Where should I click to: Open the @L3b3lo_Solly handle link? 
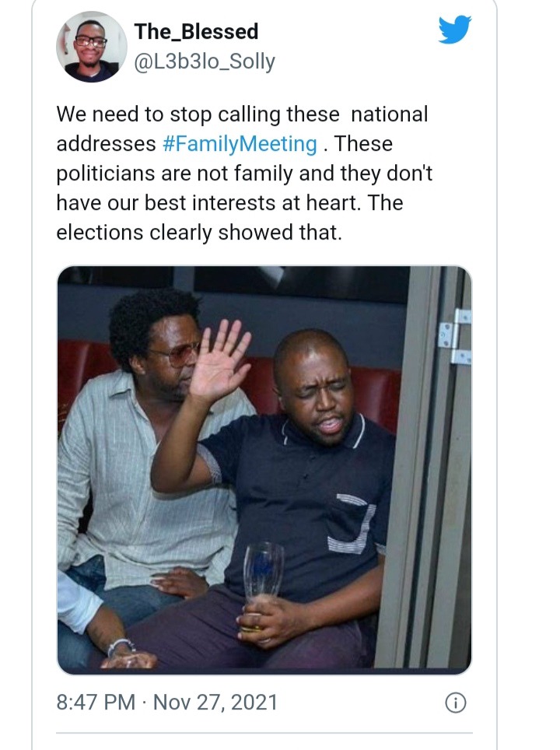[205, 61]
